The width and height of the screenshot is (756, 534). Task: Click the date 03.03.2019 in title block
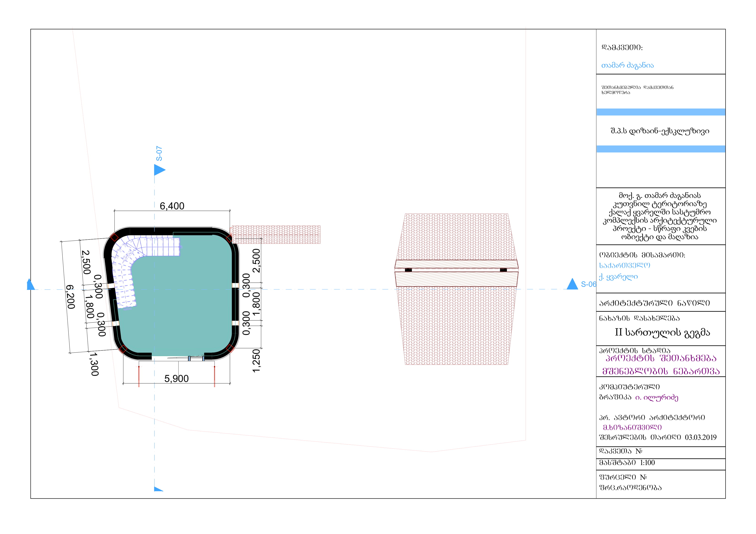click(x=701, y=437)
